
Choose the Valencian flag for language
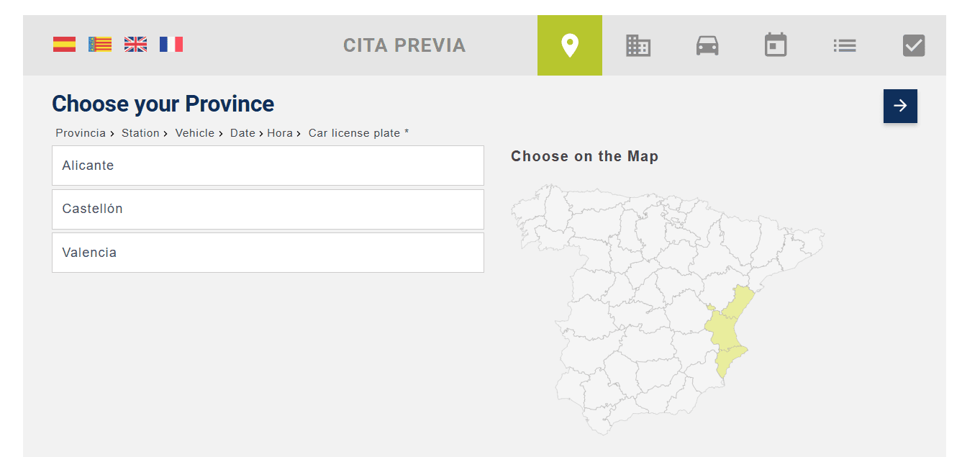(x=99, y=44)
